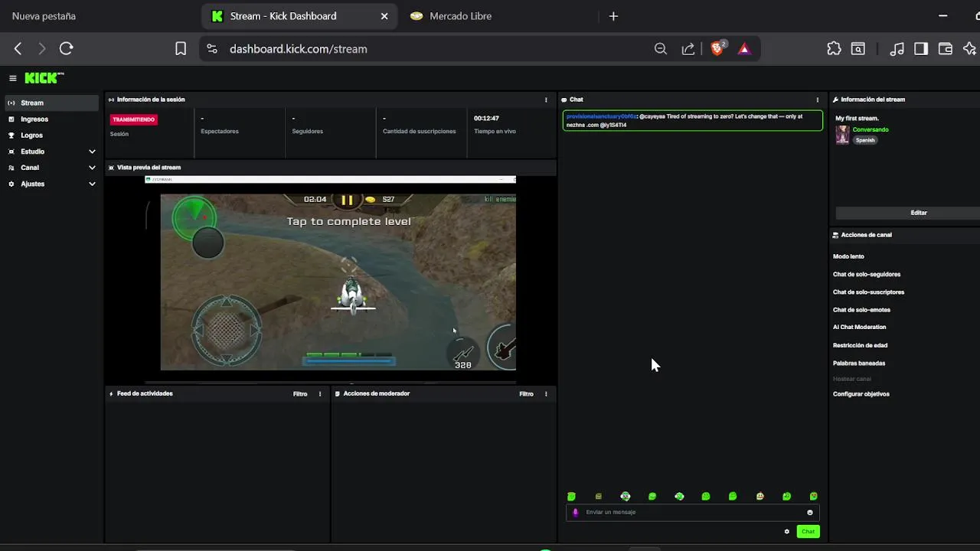
Task: Click the pause button in the stream preview
Action: tap(347, 200)
